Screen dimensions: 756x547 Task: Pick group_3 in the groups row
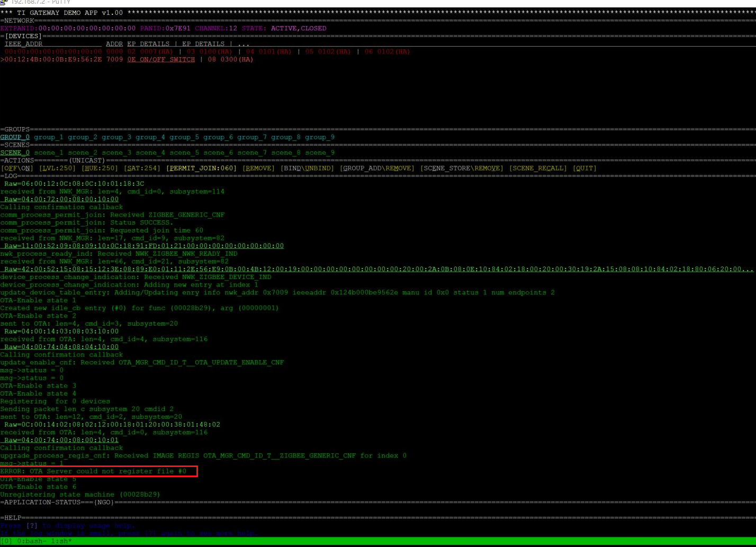click(x=116, y=137)
